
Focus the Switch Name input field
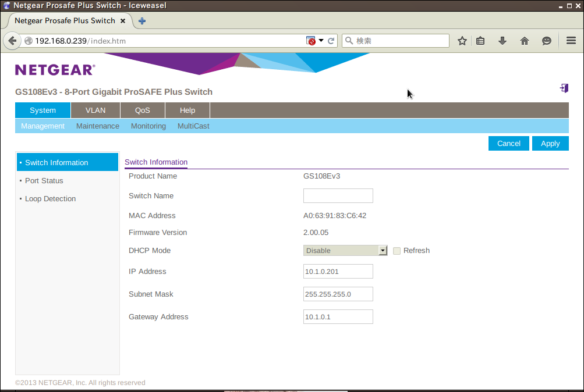pyautogui.click(x=338, y=195)
